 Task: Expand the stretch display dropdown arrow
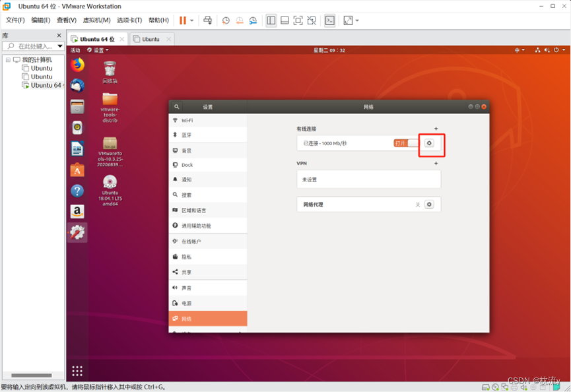click(357, 20)
